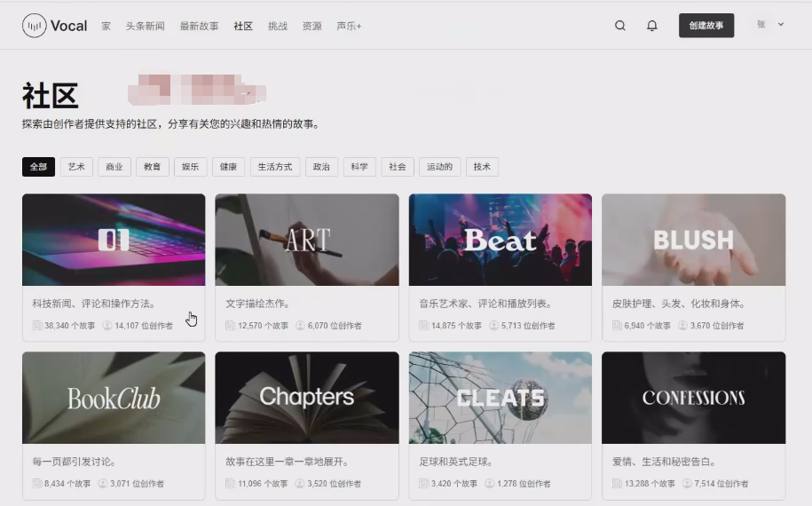This screenshot has height=506, width=812.
Task: Click the Vocal logo icon
Action: tap(34, 26)
